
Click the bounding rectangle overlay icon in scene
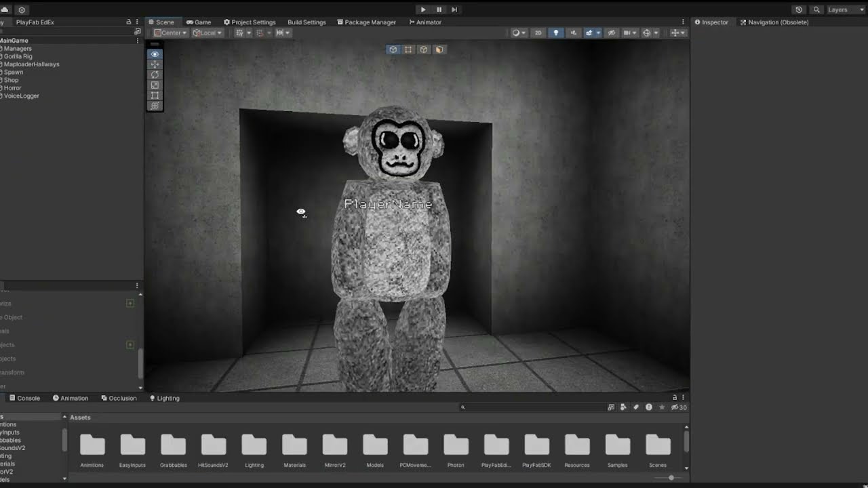[408, 49]
